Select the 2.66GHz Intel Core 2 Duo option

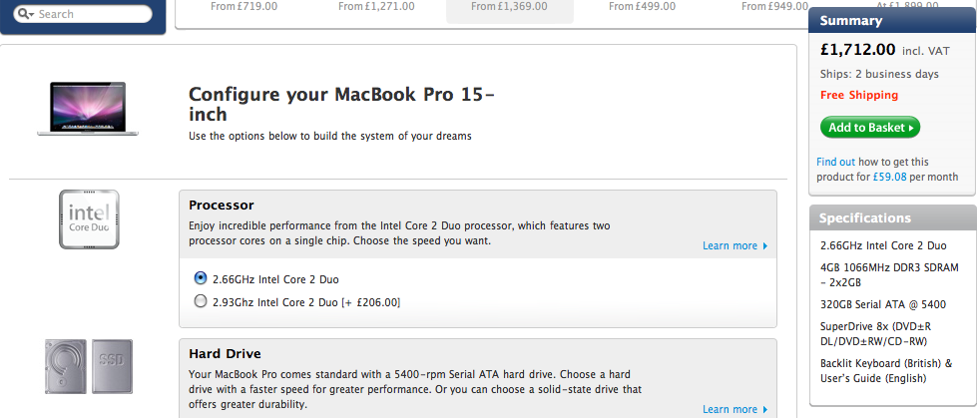click(201, 278)
